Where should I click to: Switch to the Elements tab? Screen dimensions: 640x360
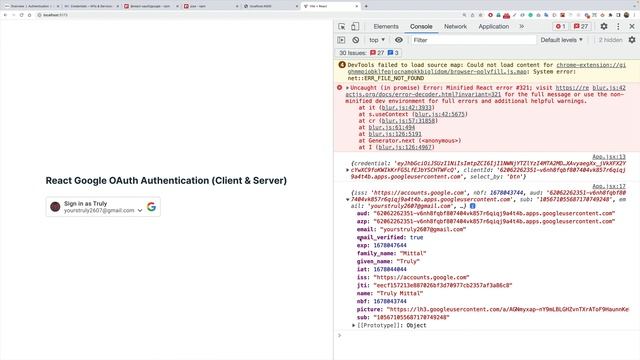(386, 27)
